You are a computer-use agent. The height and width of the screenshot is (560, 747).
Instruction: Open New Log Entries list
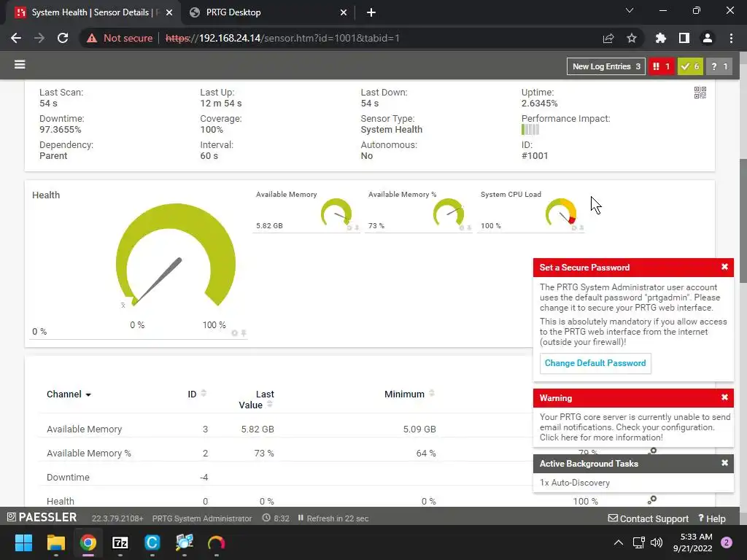606,66
